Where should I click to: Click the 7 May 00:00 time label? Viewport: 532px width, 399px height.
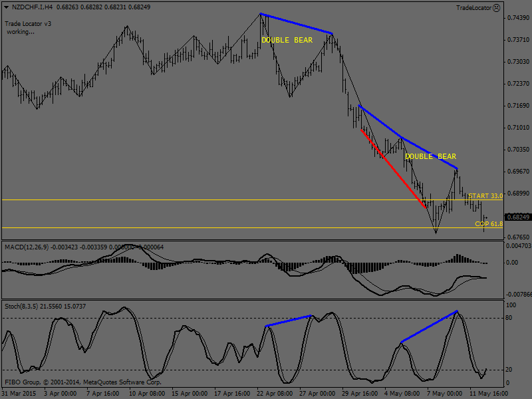(x=444, y=393)
